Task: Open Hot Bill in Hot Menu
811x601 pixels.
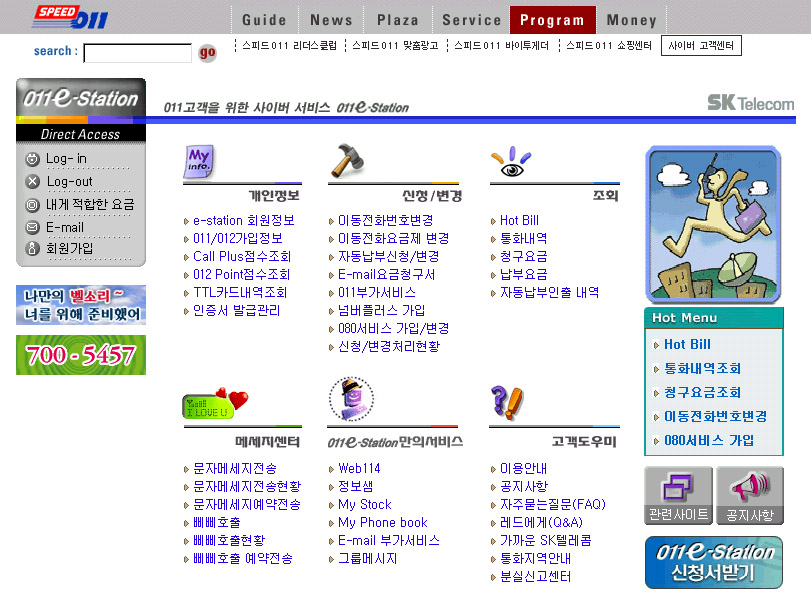Action: pyautogui.click(x=687, y=344)
